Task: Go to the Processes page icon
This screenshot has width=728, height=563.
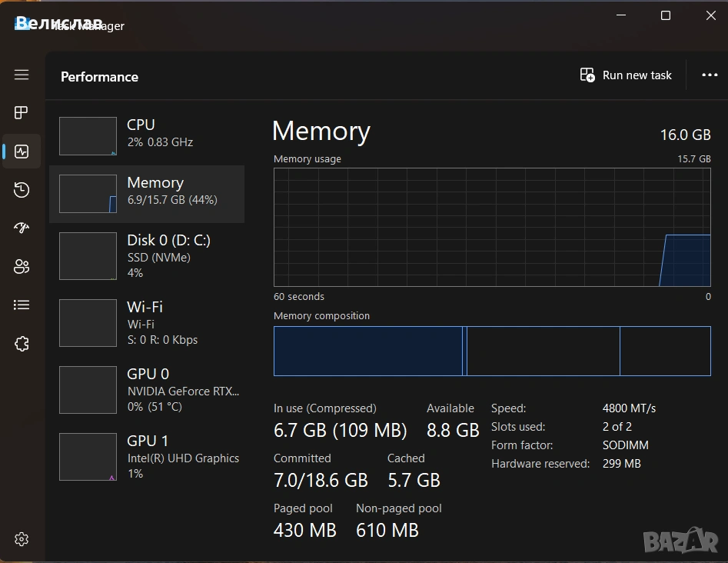Action: (22, 113)
